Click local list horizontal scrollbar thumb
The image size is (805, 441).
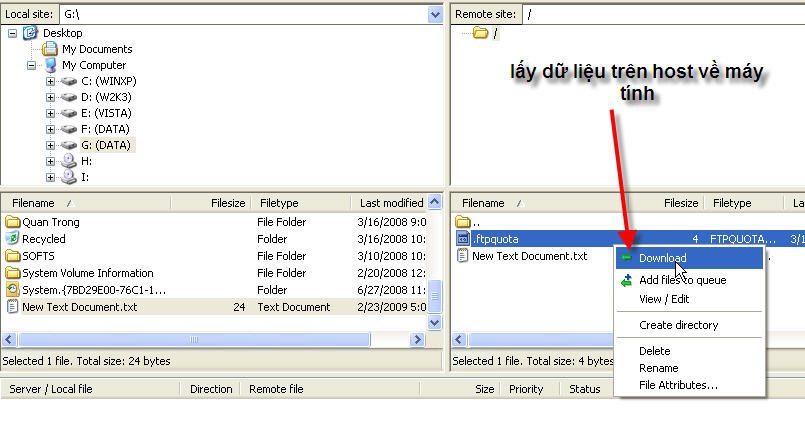pyautogui.click(x=194, y=339)
